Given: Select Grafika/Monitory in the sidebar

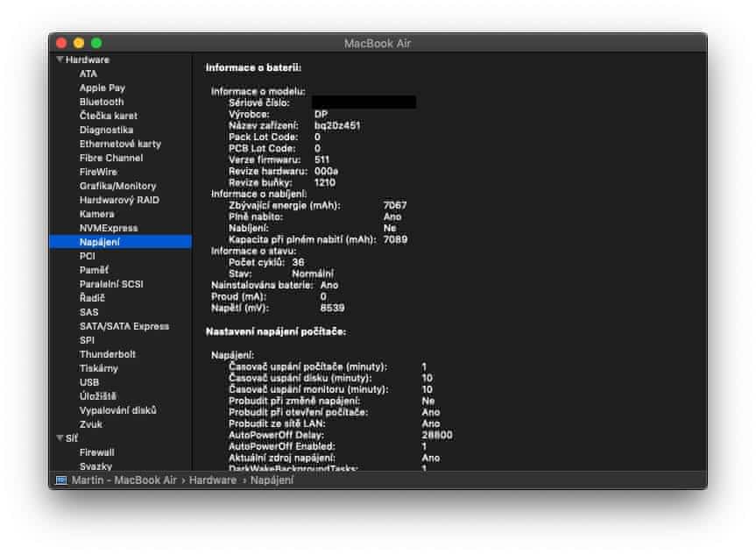Looking at the screenshot, I should click(x=118, y=186).
